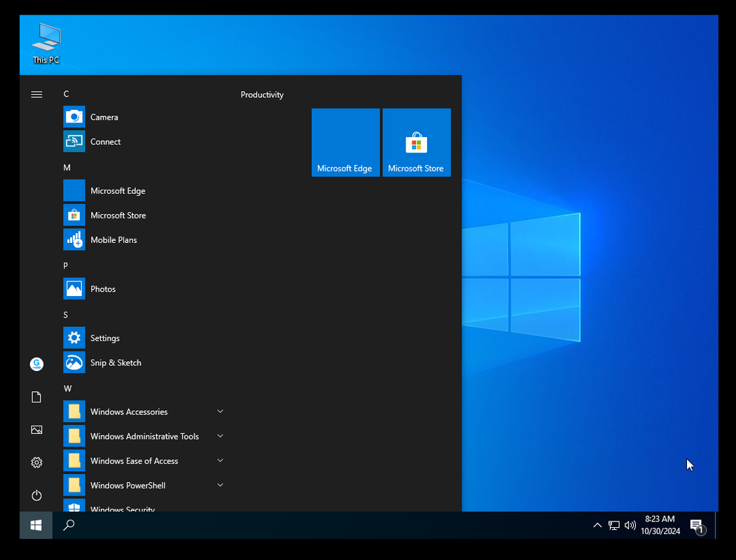Open taskbar Search magnifier
The height and width of the screenshot is (560, 736).
pyautogui.click(x=69, y=525)
